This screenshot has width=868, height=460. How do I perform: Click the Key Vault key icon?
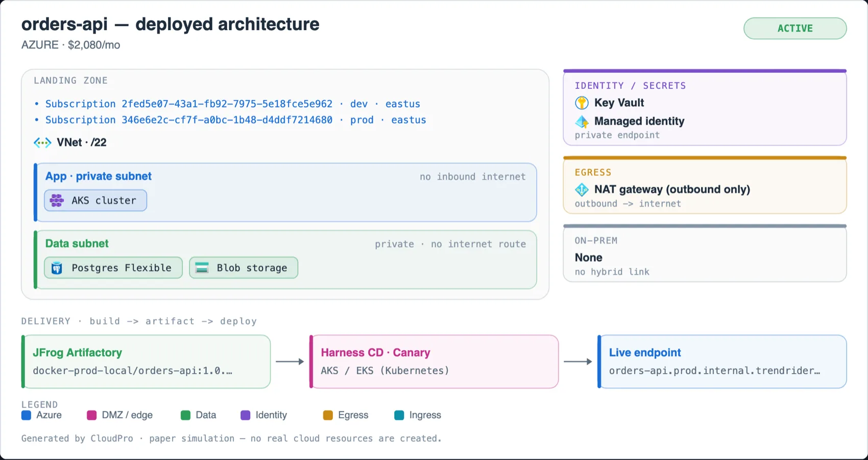(582, 103)
